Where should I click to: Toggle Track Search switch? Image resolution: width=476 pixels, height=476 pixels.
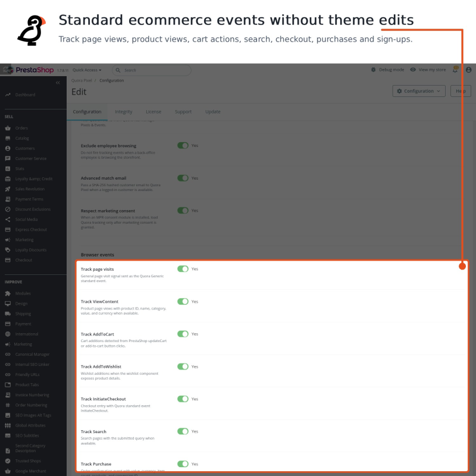(x=183, y=431)
